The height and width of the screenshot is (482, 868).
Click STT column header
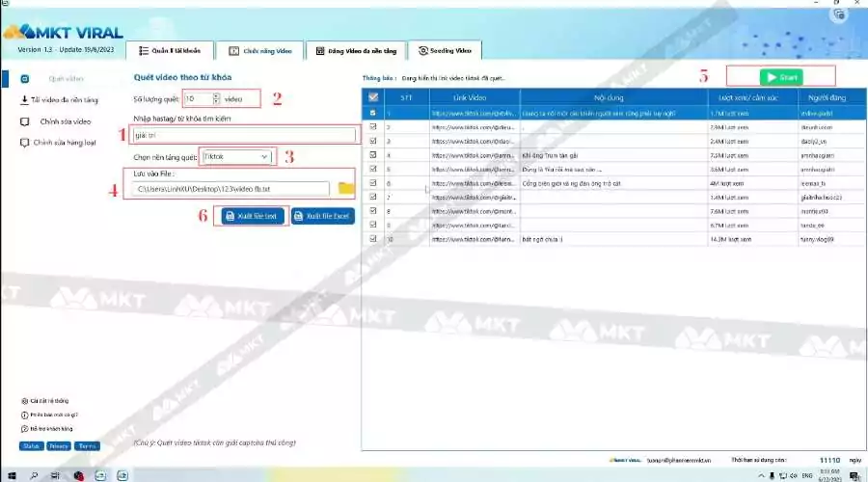click(406, 97)
